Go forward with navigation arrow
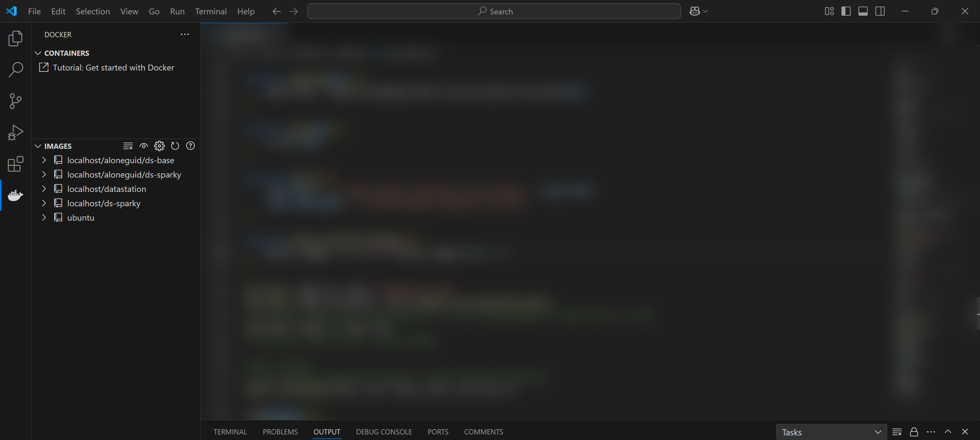This screenshot has width=980, height=440. [x=294, y=11]
